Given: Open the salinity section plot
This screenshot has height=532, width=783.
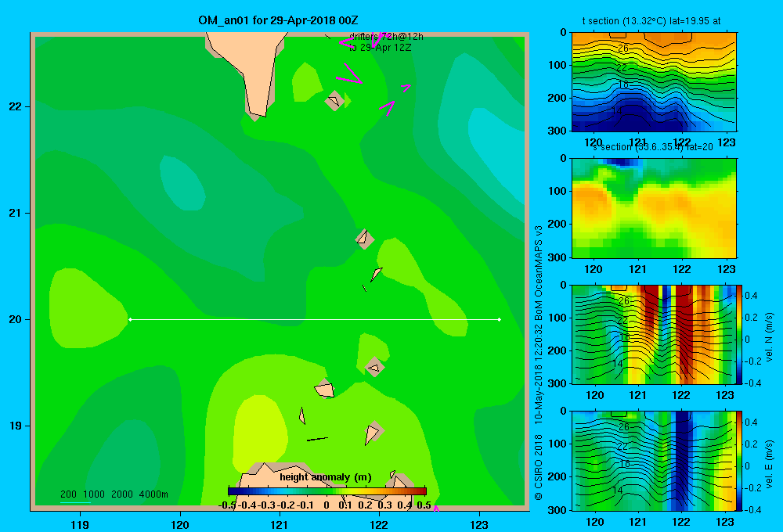Looking at the screenshot, I should point(654,208).
